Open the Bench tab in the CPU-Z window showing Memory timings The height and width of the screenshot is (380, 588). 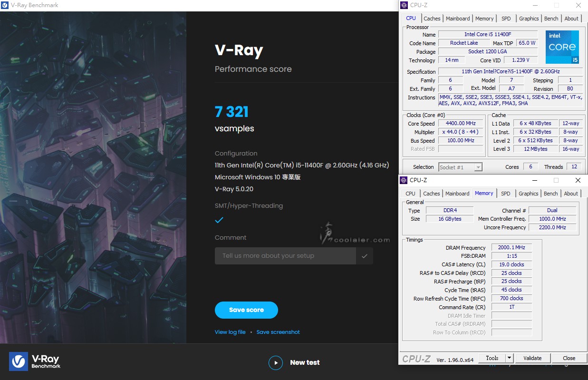point(551,194)
